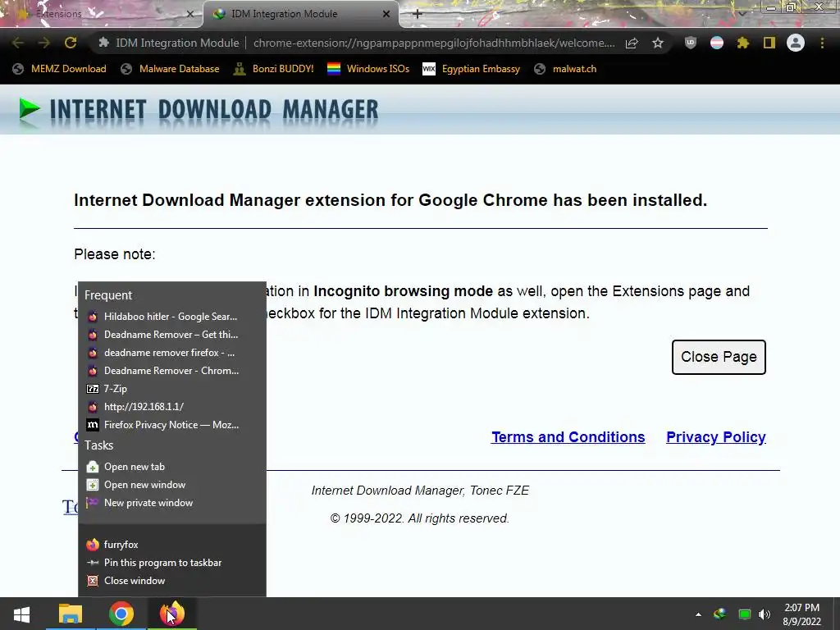Screen dimensions: 840x630
Task: Open the Extensions puzzle piece menu
Action: (743, 43)
